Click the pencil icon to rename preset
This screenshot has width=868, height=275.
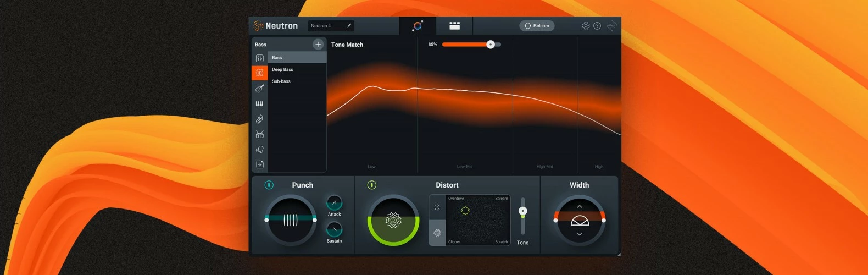coord(348,25)
